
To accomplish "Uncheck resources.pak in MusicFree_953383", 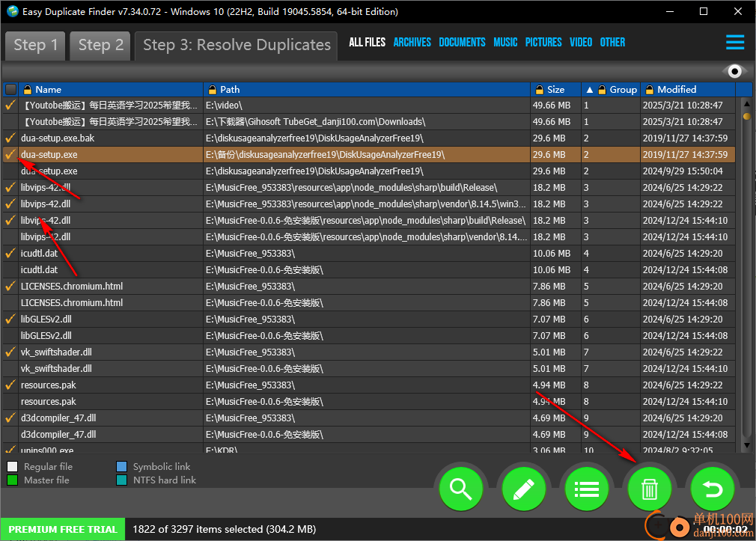I will tap(10, 385).
